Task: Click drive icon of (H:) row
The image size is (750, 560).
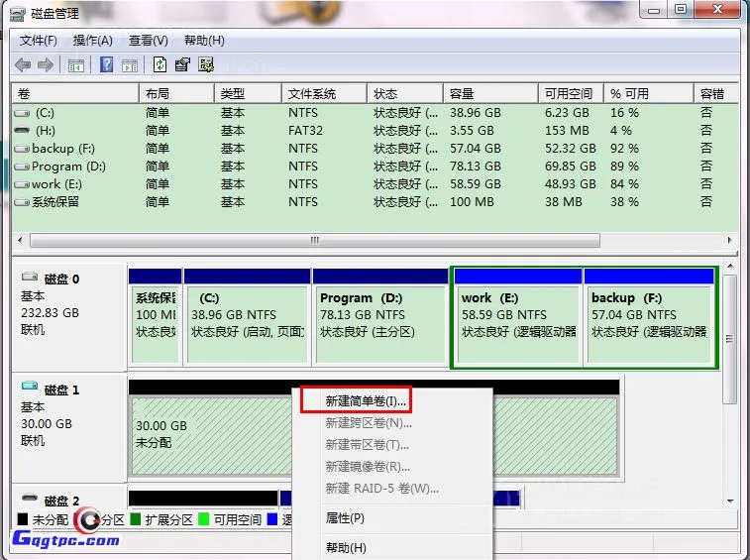Action: pos(22,131)
